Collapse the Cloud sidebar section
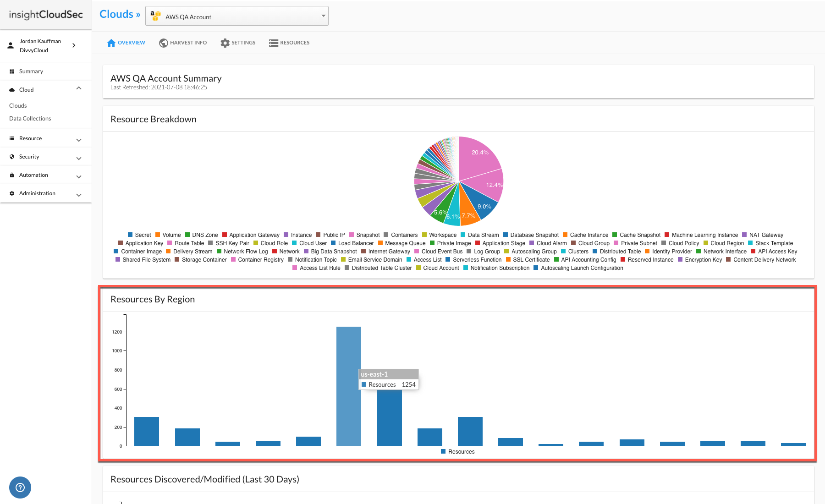This screenshot has height=504, width=825. click(x=79, y=88)
